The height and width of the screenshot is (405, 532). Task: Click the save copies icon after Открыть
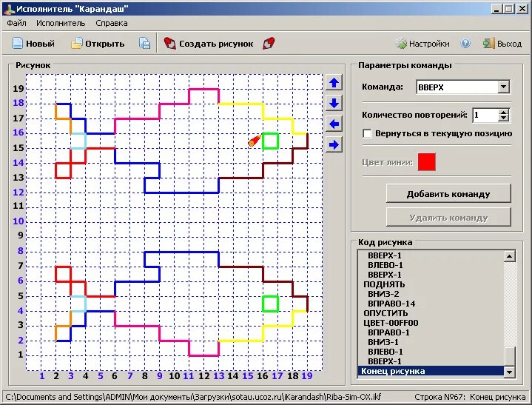(x=144, y=44)
